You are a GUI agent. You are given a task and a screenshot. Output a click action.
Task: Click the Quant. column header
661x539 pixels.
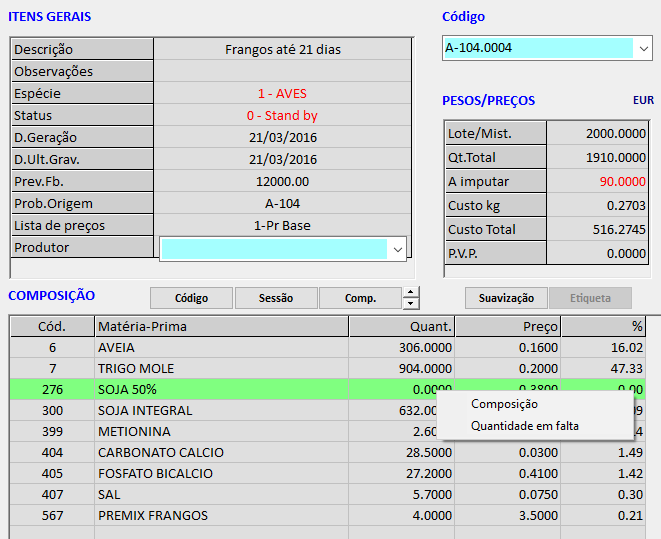pyautogui.click(x=401, y=327)
